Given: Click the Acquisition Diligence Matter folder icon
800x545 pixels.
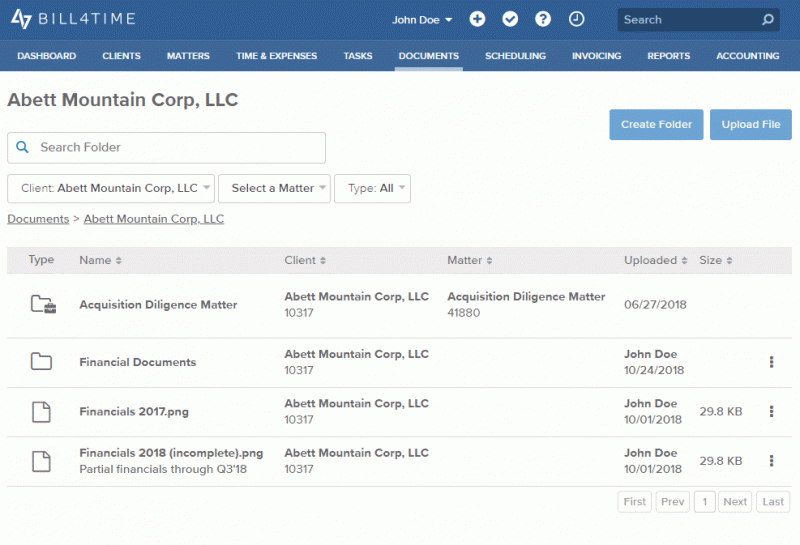Looking at the screenshot, I should tap(43, 304).
